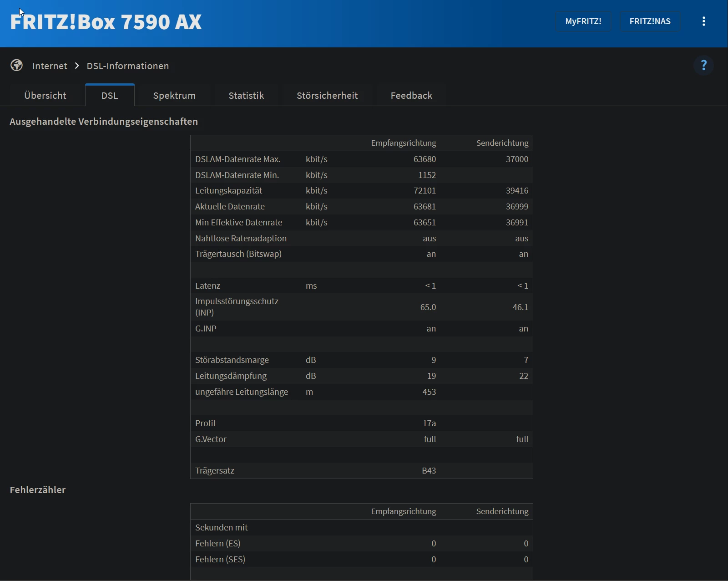Click Störabstandsmarge downstream value 9
The width and height of the screenshot is (728, 581).
pyautogui.click(x=434, y=360)
